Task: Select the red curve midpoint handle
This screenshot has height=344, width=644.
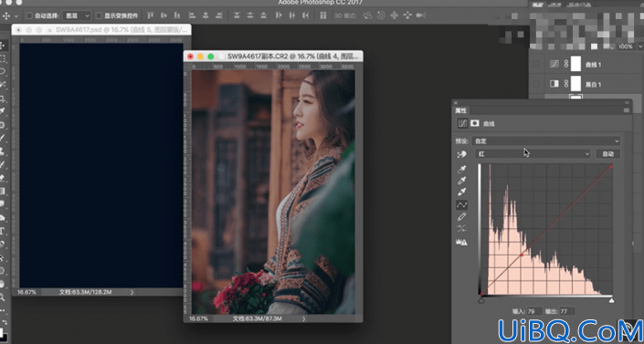Action: click(522, 255)
